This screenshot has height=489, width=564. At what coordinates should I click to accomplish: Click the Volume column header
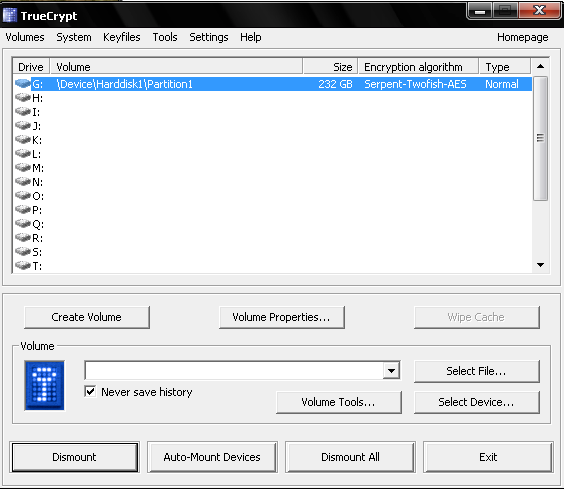(x=176, y=67)
